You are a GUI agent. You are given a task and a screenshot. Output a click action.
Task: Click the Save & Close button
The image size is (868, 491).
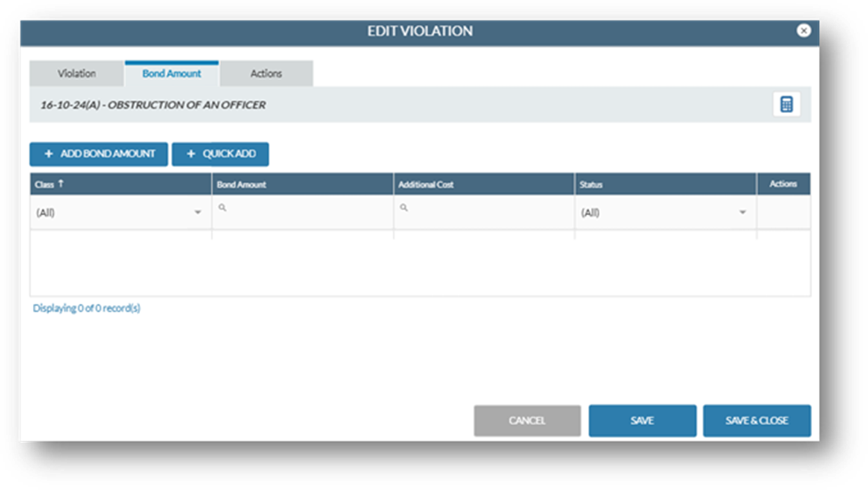pos(757,421)
